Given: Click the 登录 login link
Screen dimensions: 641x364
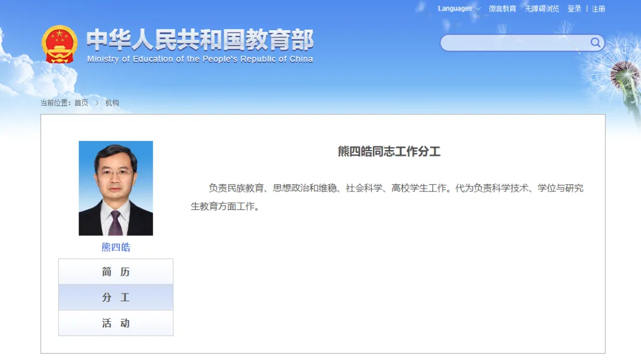Looking at the screenshot, I should click(574, 8).
